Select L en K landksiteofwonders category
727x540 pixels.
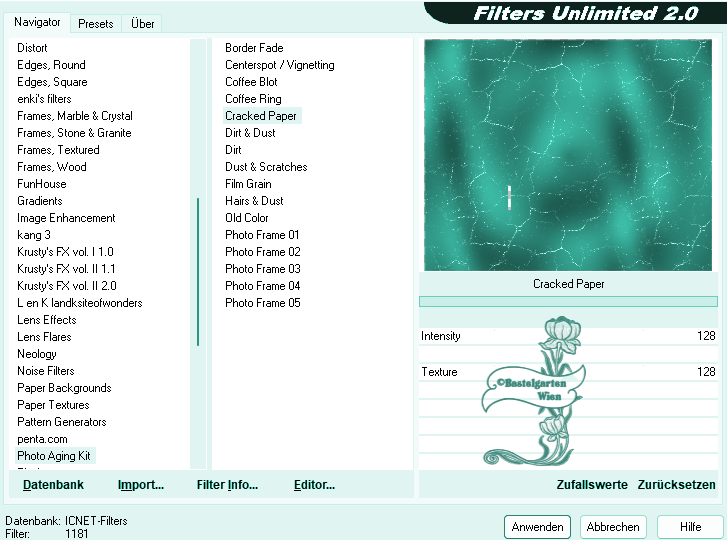79,303
